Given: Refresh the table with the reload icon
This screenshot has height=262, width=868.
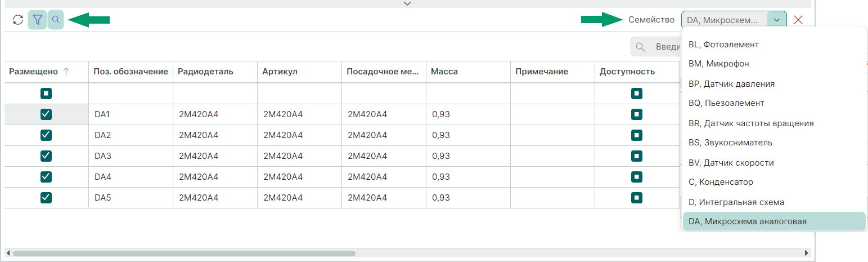Looking at the screenshot, I should tap(18, 20).
